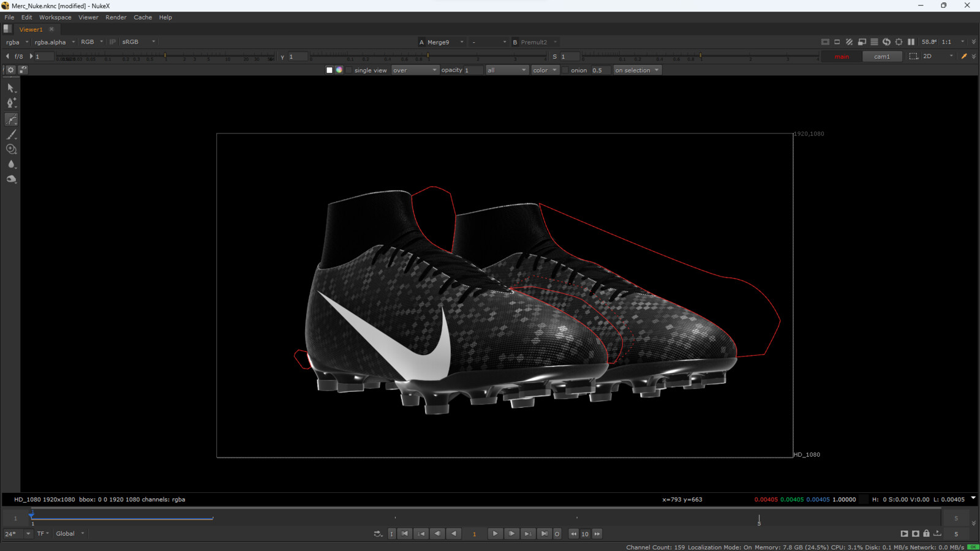The width and height of the screenshot is (980, 551).
Task: Click the viewer overlay visibility icon beside gear
Action: coord(23,70)
